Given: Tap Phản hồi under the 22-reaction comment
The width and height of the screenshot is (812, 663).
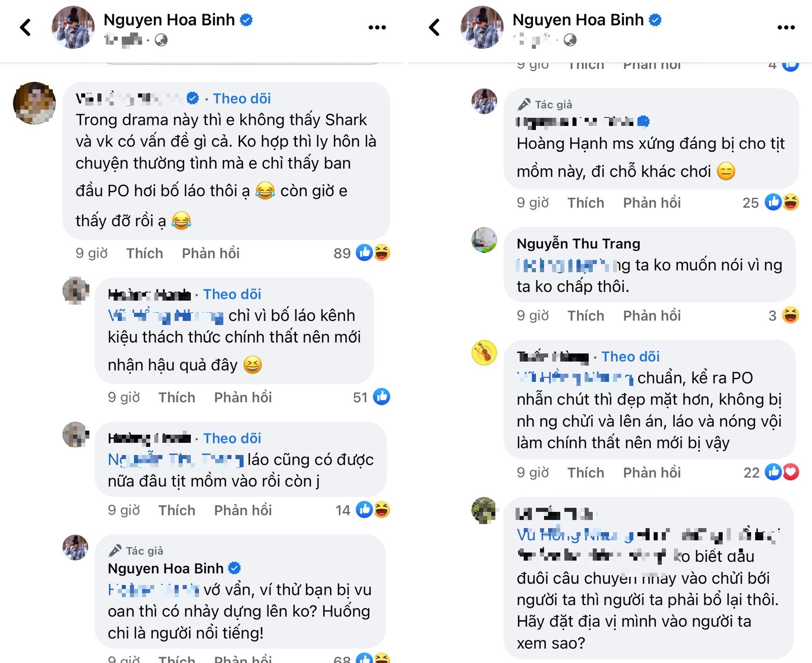Looking at the screenshot, I should pos(652,472).
